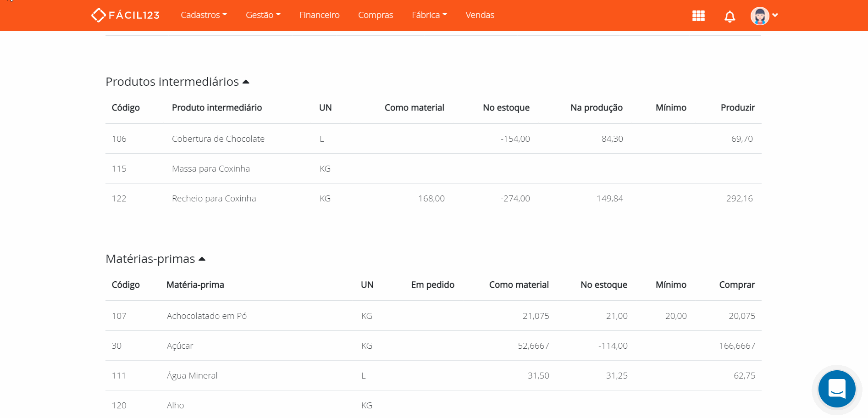
Task: Open the Financeiro menu item
Action: pyautogui.click(x=319, y=15)
